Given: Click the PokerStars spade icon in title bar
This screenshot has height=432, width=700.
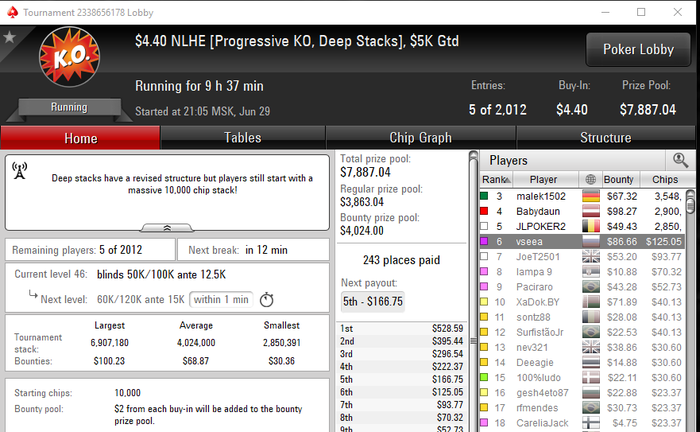Looking at the screenshot, I should [12, 12].
